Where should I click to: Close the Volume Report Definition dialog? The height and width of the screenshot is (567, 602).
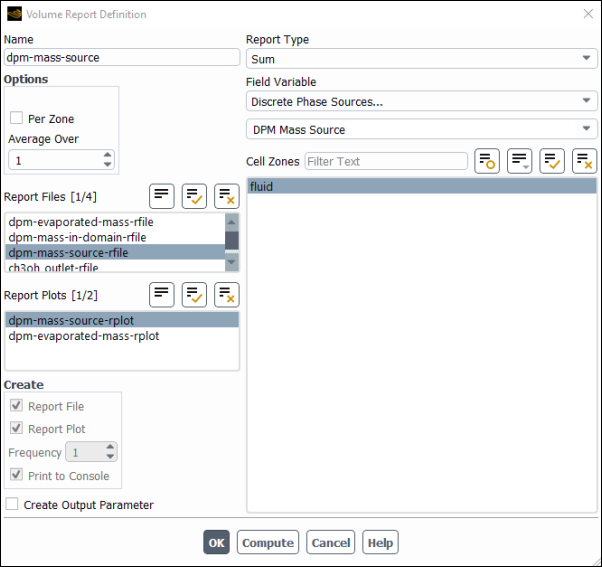coord(588,14)
